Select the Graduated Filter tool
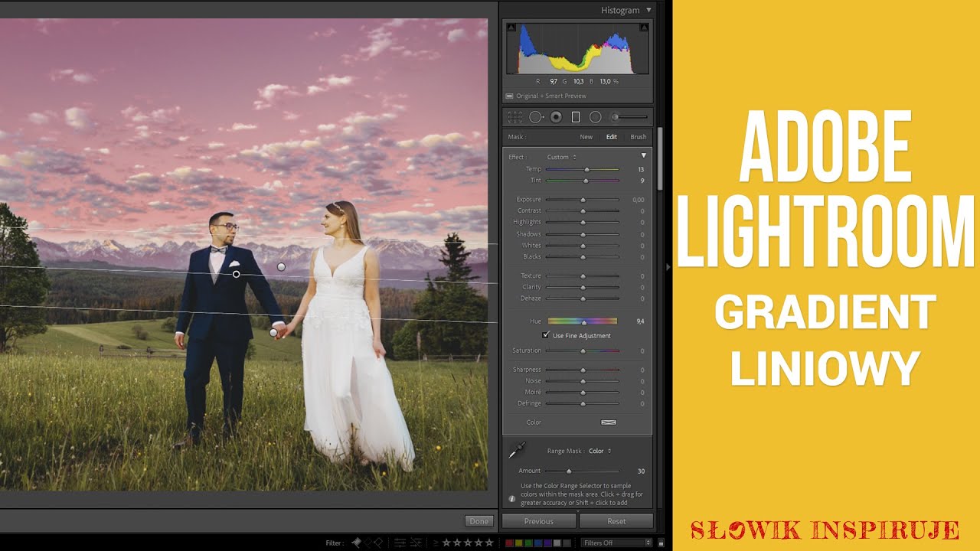The width and height of the screenshot is (980, 551). point(576,117)
